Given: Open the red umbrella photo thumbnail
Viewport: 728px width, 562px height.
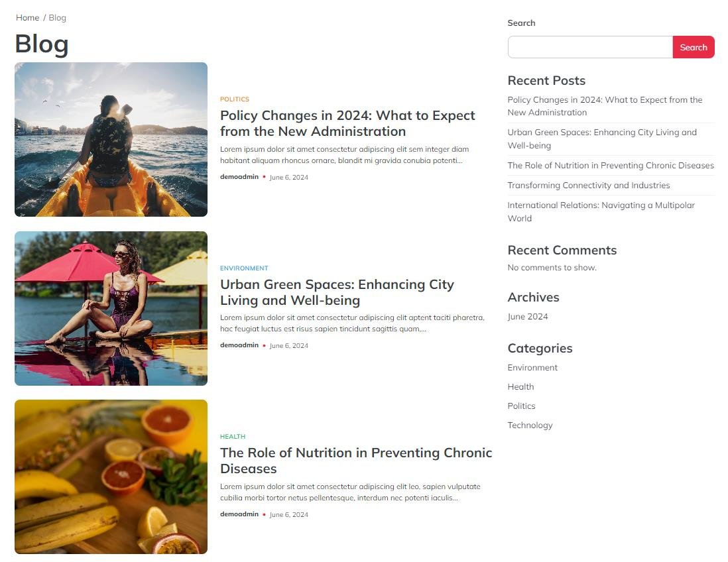Looking at the screenshot, I should click(111, 308).
